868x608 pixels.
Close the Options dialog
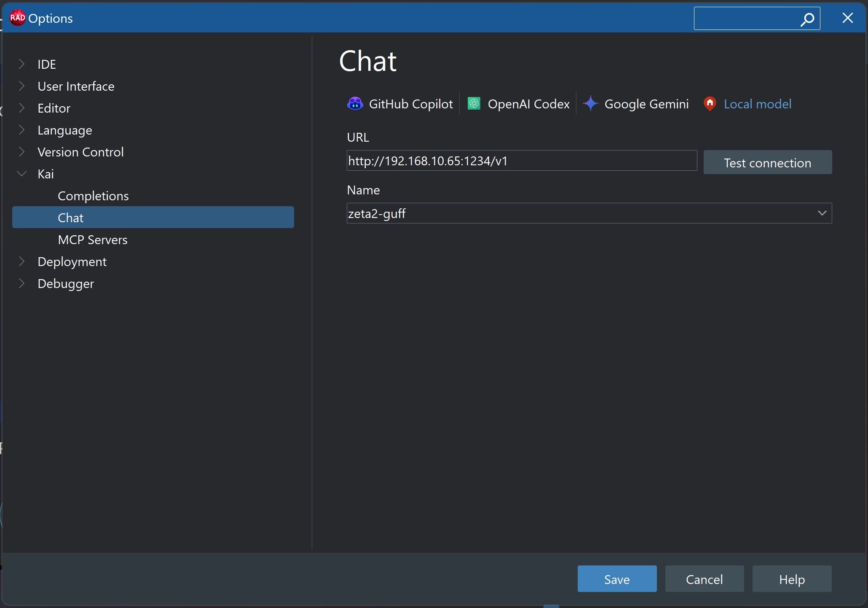tap(848, 18)
